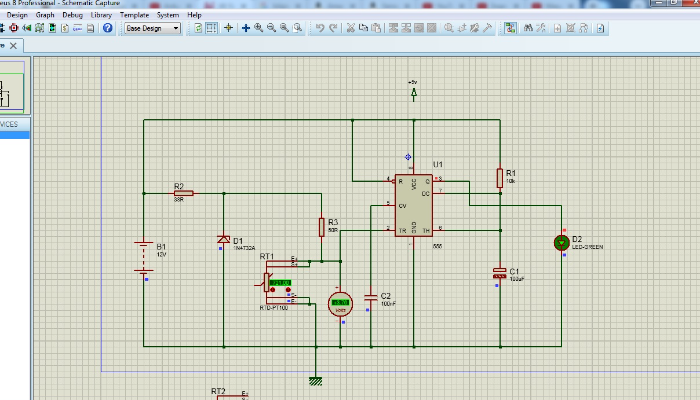Viewport: 700px width, 400px height.
Task: Exit to parent sheet icon
Action: tap(583, 28)
